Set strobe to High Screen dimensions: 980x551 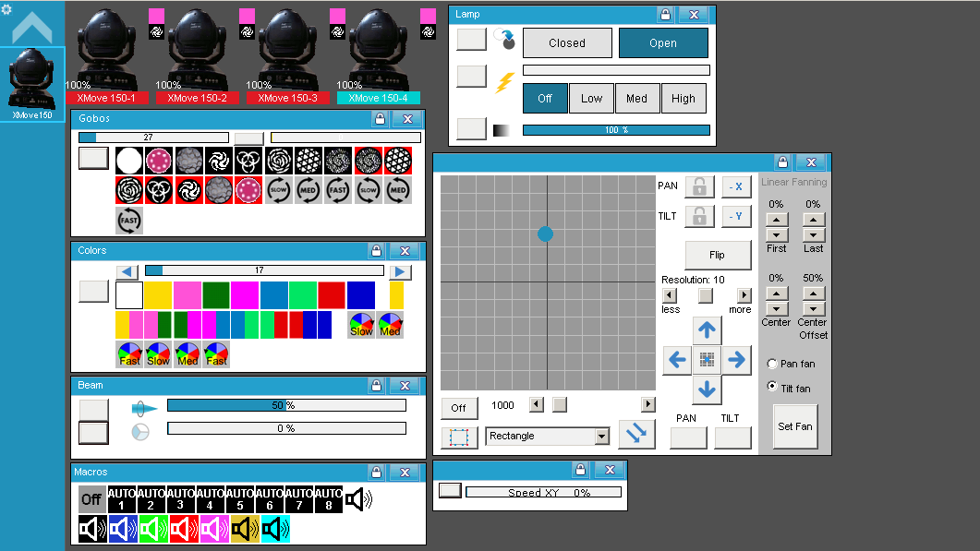click(684, 99)
